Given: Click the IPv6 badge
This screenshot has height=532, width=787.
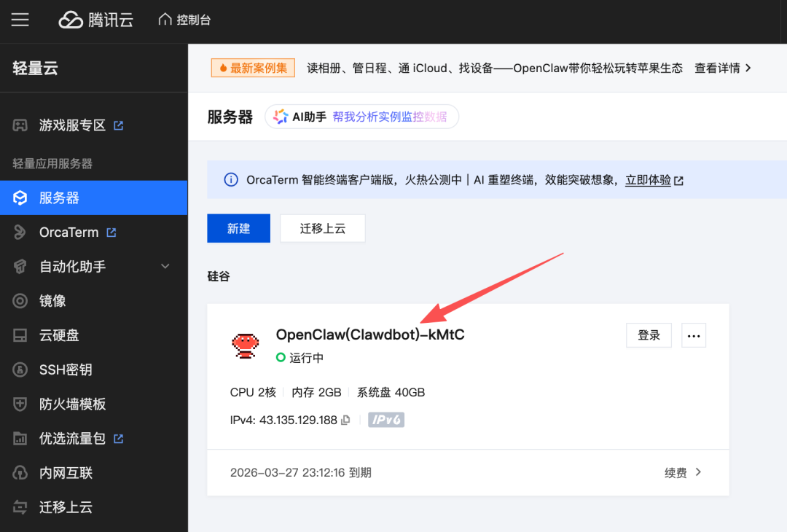Looking at the screenshot, I should pos(386,420).
